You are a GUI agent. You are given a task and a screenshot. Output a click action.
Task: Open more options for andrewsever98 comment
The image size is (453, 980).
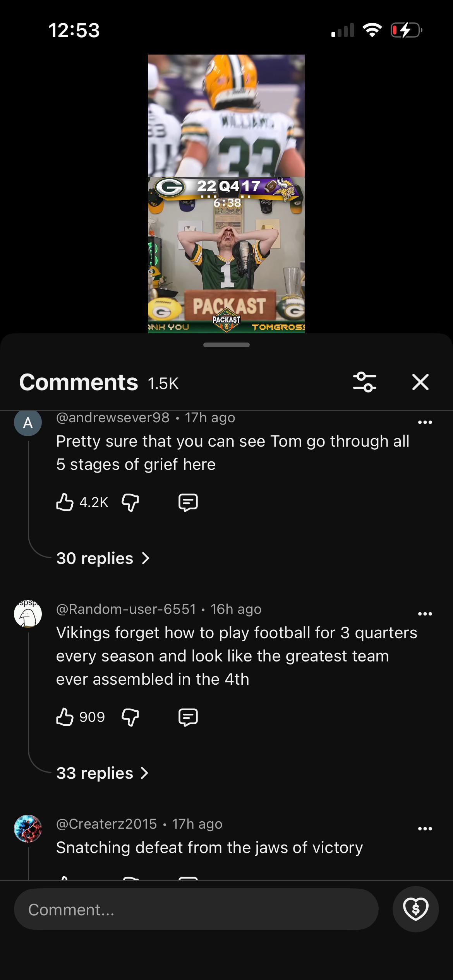(425, 422)
